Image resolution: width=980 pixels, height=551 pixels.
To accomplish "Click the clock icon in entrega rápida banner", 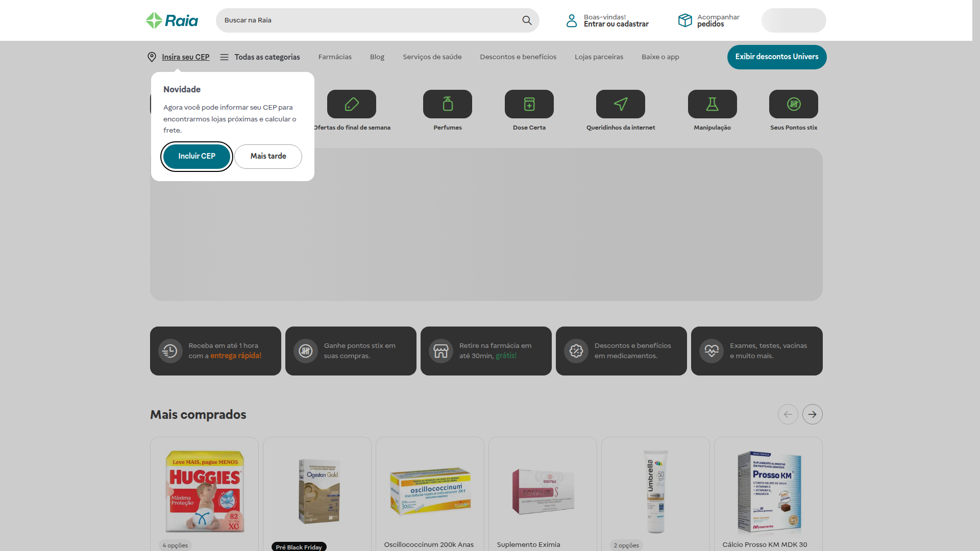I will click(170, 350).
